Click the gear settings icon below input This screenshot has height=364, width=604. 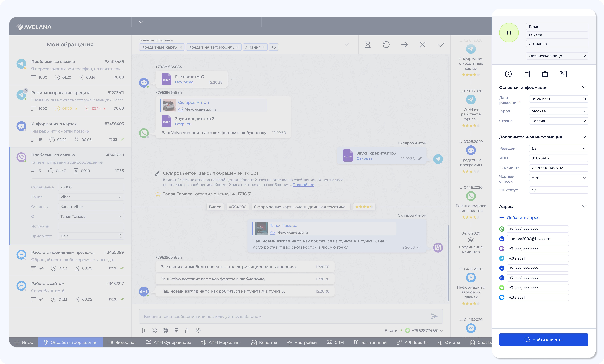click(x=198, y=330)
